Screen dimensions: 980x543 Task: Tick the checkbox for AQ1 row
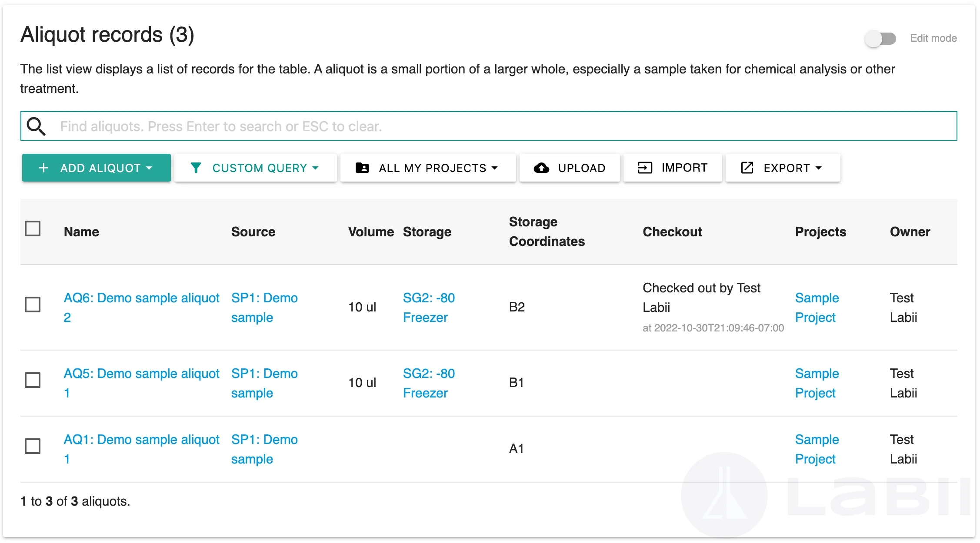click(x=33, y=446)
